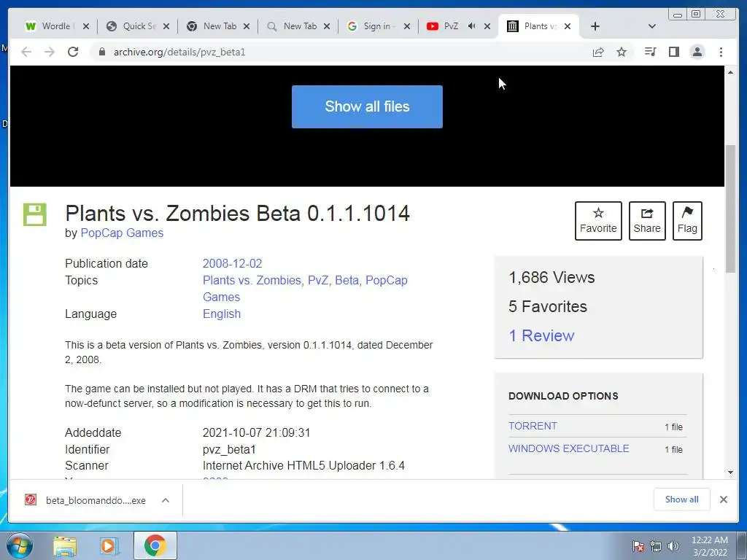Toggle the Chrome side panel icon
Image resolution: width=747 pixels, height=560 pixels.
[x=673, y=52]
